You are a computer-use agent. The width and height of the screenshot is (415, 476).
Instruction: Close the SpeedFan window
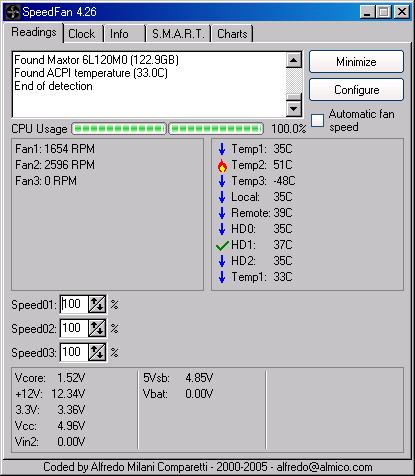coord(401,12)
